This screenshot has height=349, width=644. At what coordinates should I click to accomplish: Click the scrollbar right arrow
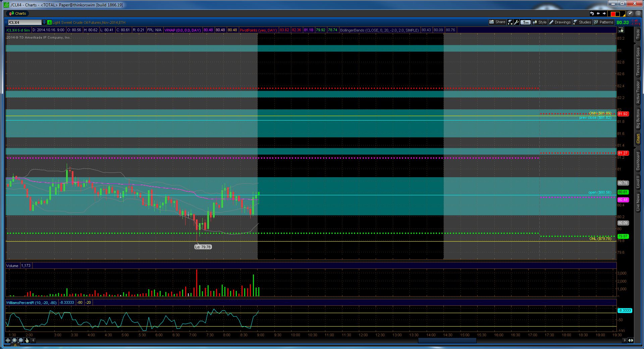tap(625, 340)
